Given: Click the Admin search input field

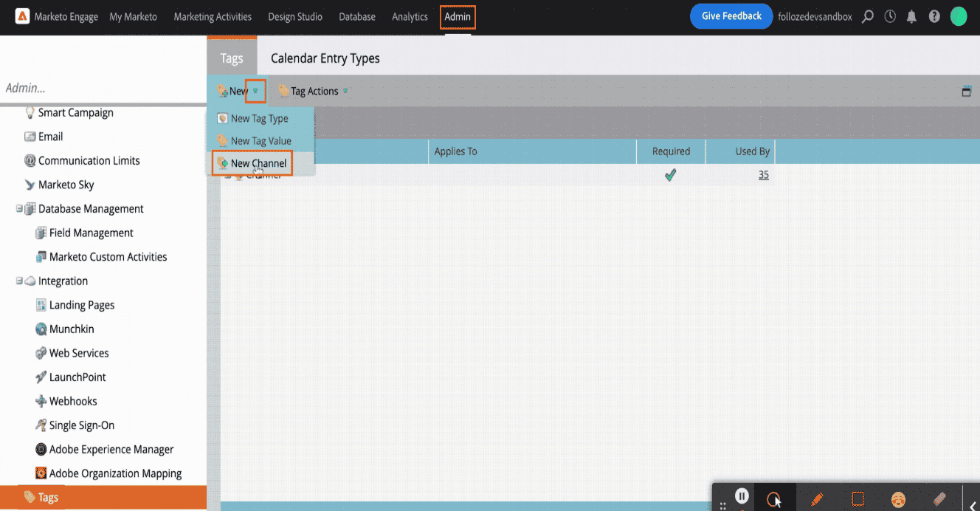Looking at the screenshot, I should pyautogui.click(x=102, y=88).
